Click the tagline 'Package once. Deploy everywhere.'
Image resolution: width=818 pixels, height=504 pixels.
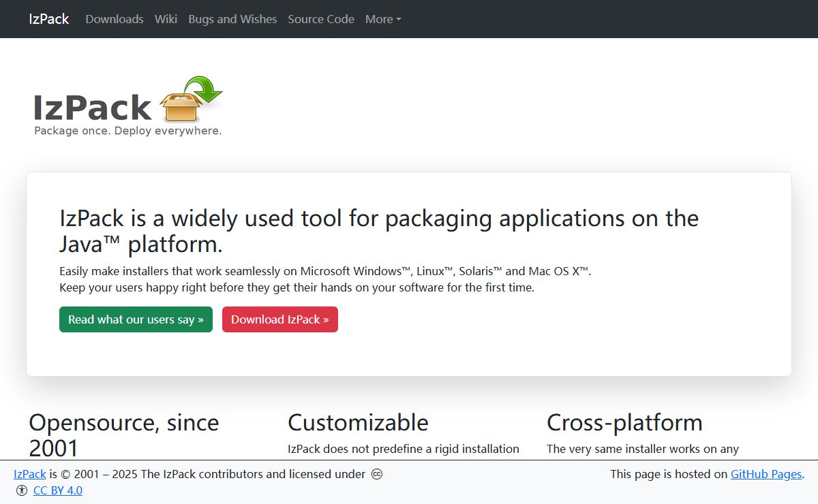(x=128, y=131)
